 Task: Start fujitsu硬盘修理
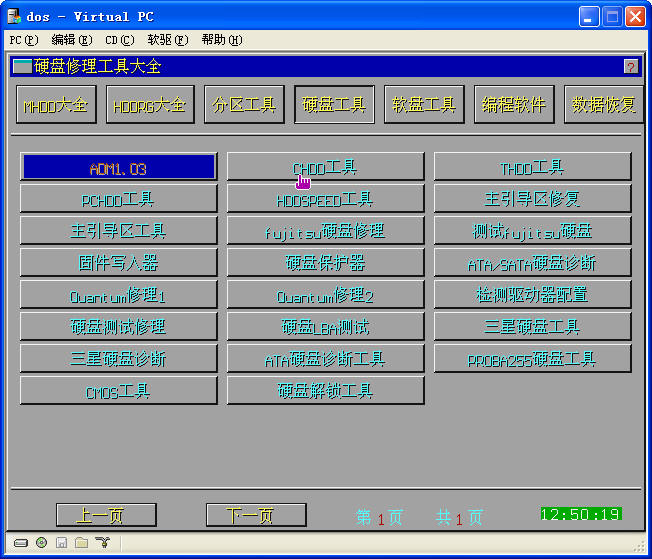tap(326, 230)
